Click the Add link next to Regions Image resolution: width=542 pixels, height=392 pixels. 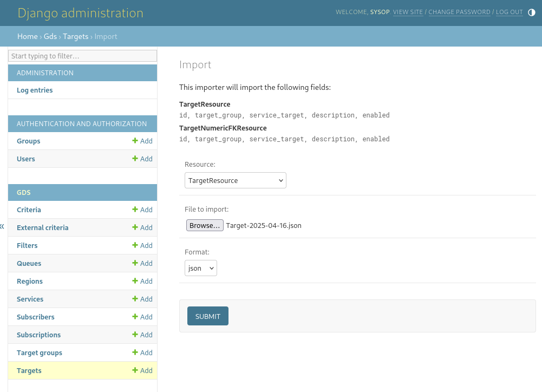click(x=142, y=281)
